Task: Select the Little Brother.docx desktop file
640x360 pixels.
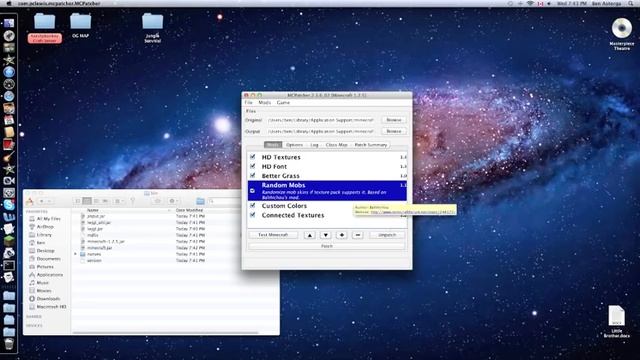Action: pos(617,322)
